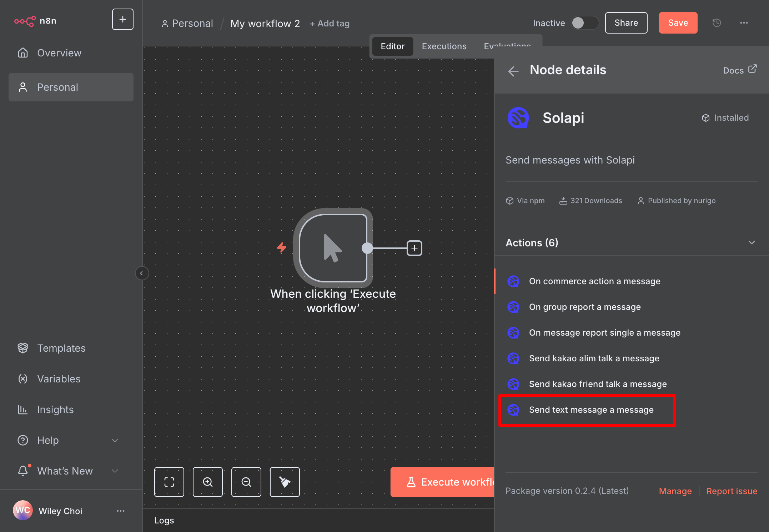Expand the What's New section
This screenshot has height=532, width=769.
pyautogui.click(x=71, y=471)
